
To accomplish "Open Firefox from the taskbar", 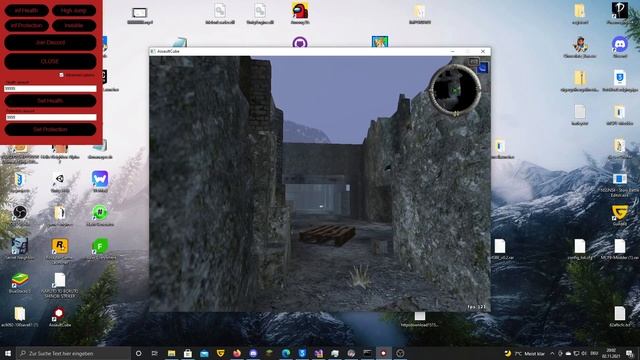I will (237, 353).
